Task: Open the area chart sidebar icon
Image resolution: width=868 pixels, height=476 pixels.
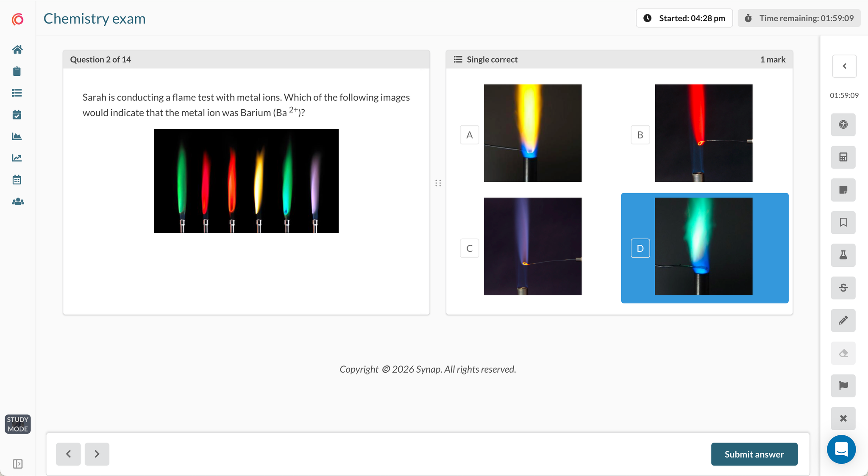Action: (17, 136)
